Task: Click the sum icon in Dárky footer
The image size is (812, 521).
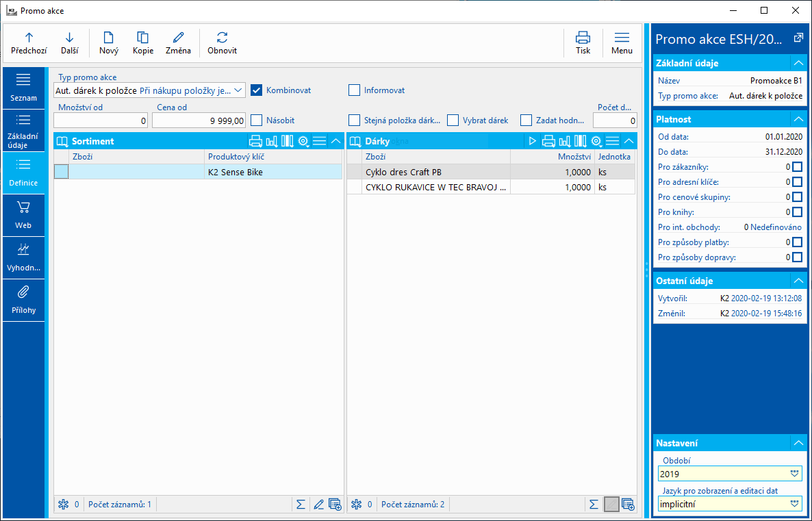Action: coord(594,504)
